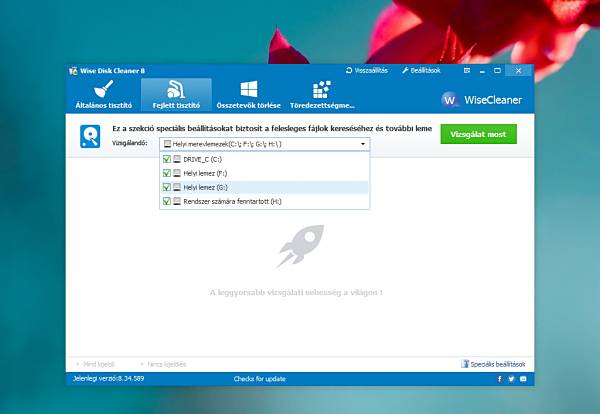Open the Twitter icon in status bar
This screenshot has width=600, height=414.
(x=511, y=379)
